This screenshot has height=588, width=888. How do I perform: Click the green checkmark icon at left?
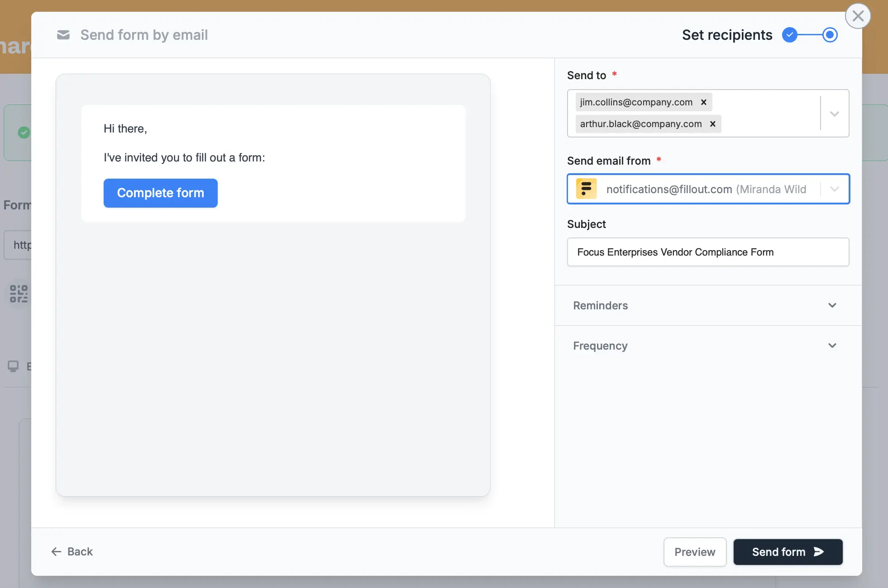(x=24, y=133)
